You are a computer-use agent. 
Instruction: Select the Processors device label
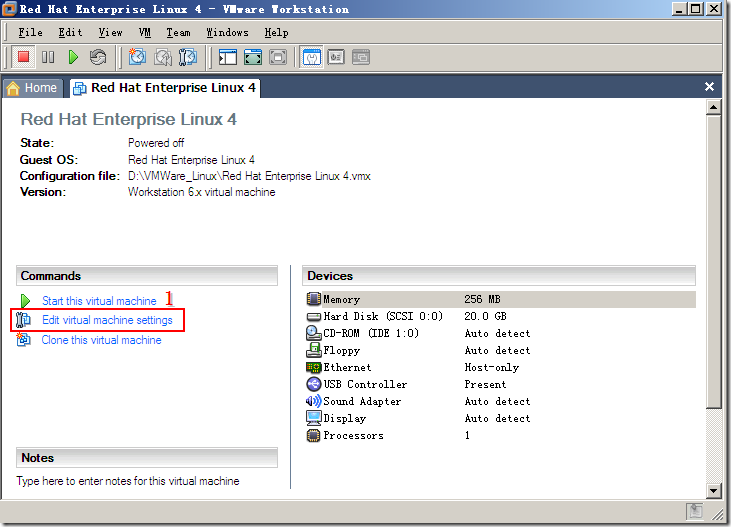pos(353,436)
